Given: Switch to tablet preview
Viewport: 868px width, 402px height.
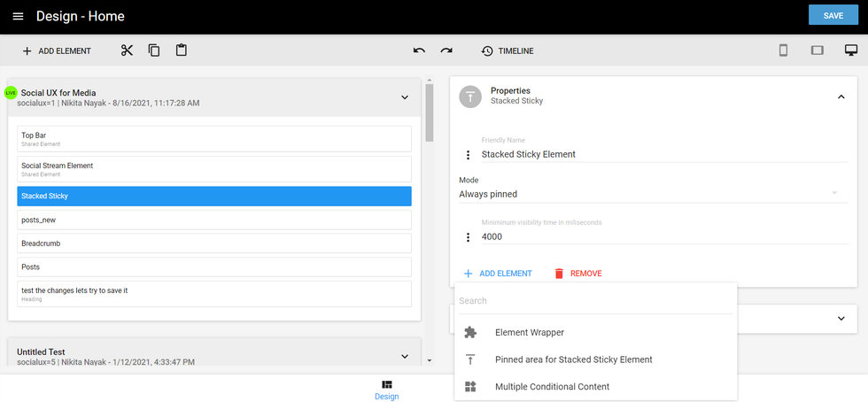Looking at the screenshot, I should (817, 50).
